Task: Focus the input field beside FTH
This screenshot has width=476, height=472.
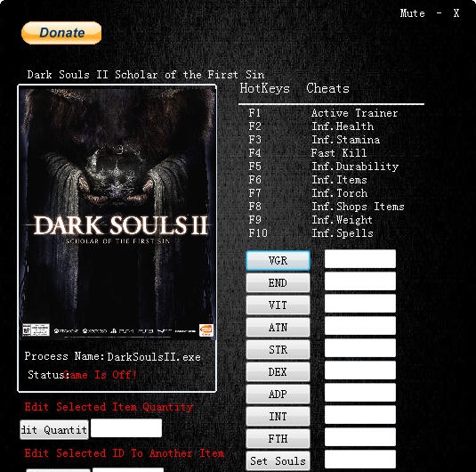Action: click(x=360, y=436)
